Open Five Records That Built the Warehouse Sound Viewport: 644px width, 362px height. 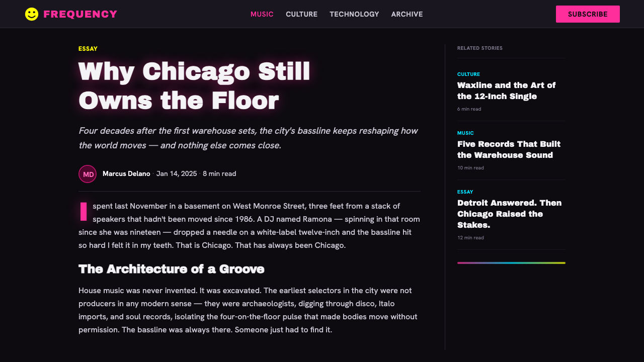[509, 150]
